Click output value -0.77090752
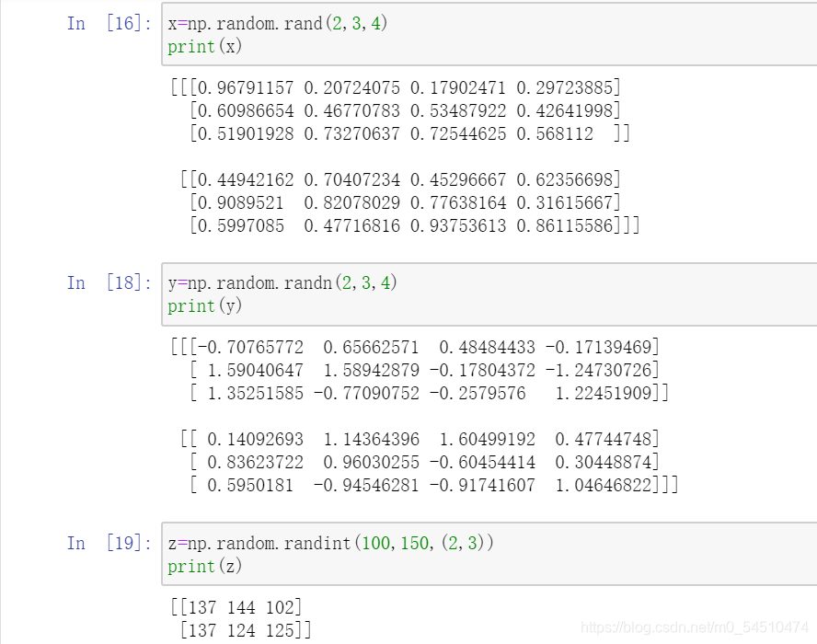 367,394
